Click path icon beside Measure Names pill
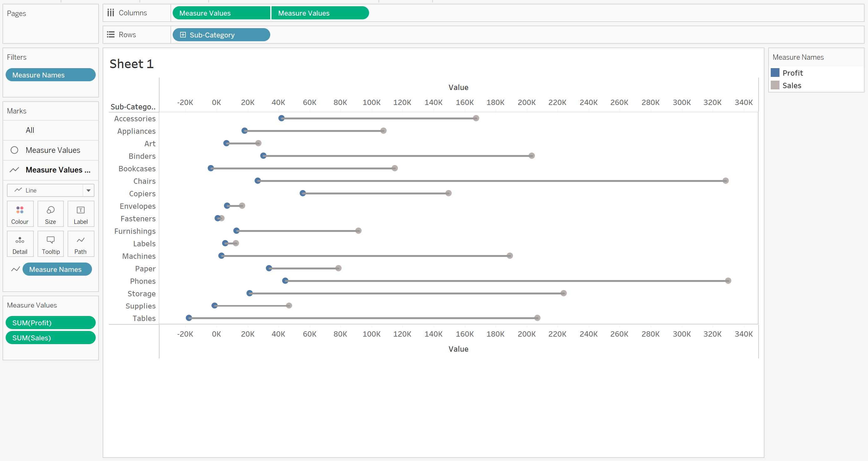This screenshot has height=461, width=868. pos(15,269)
